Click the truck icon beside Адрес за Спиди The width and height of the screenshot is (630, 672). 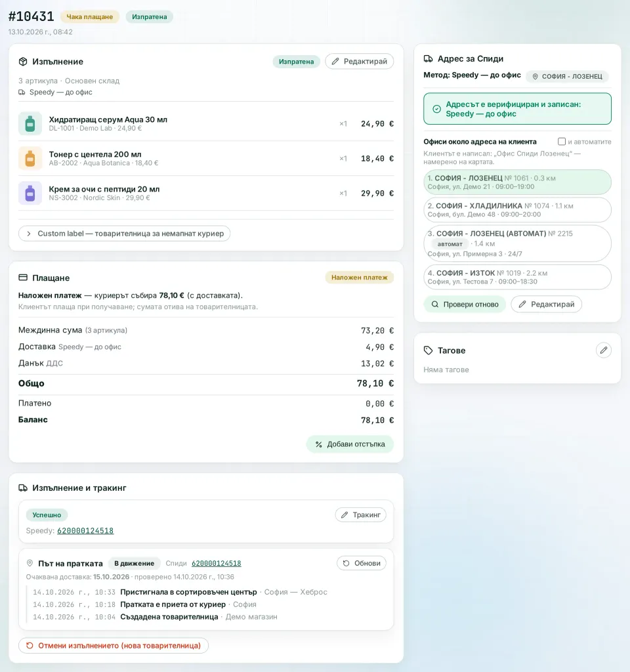[x=428, y=58]
